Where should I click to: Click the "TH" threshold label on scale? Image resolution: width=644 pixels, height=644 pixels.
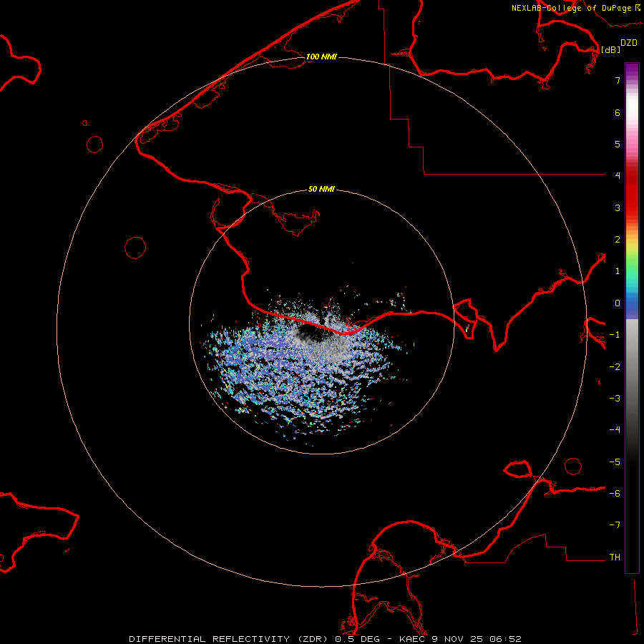(615, 557)
